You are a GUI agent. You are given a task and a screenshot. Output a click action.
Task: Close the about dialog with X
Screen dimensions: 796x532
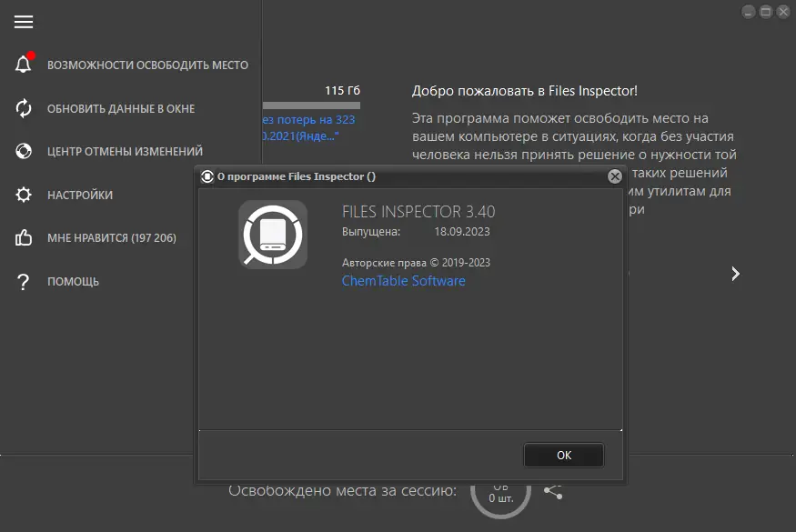[615, 176]
